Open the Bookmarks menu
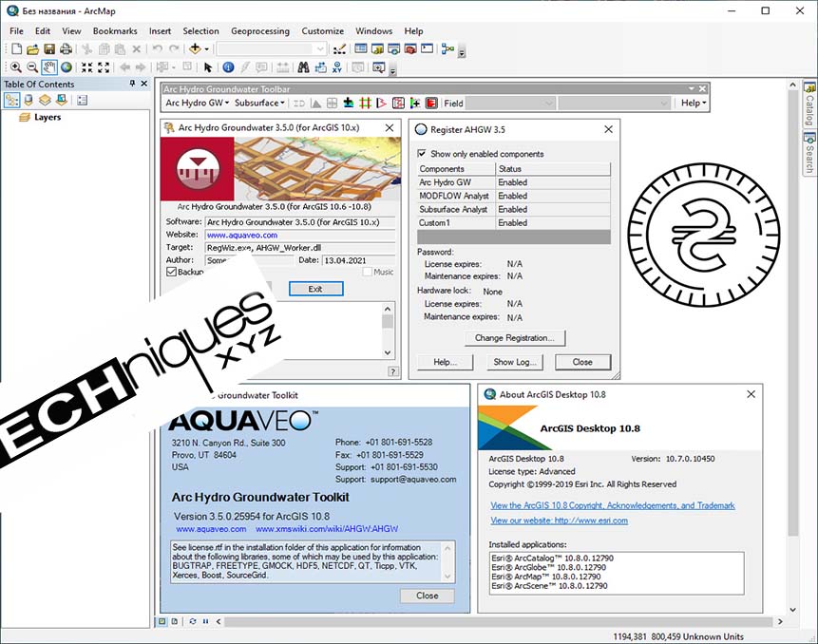This screenshot has height=644, width=818. click(x=115, y=31)
